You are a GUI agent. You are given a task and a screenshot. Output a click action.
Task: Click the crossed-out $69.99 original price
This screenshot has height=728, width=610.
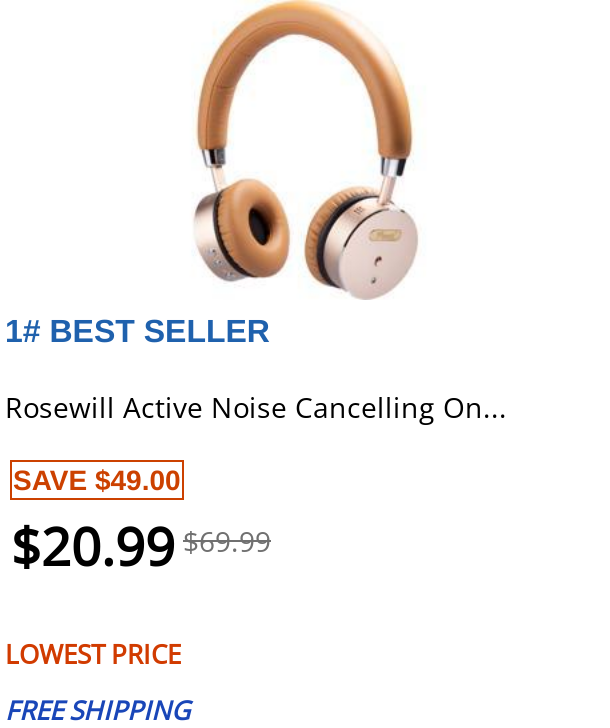point(227,542)
